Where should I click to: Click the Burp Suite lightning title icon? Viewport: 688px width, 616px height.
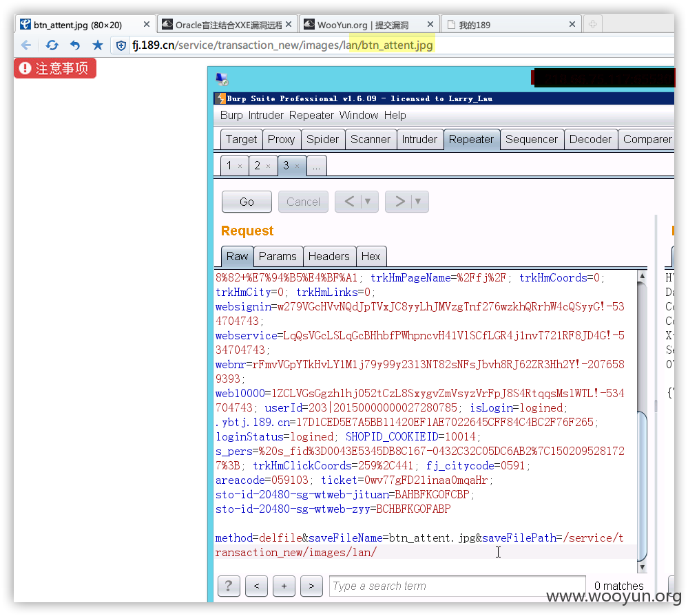pos(221,98)
